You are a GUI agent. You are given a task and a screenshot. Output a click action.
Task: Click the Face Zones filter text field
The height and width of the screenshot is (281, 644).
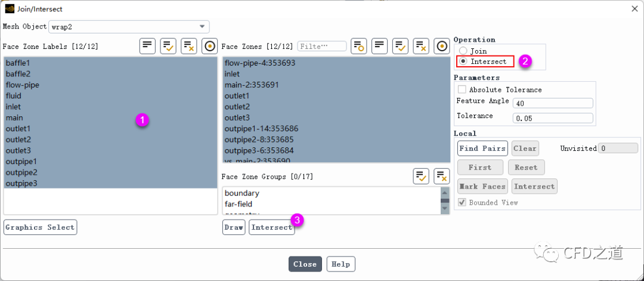322,46
